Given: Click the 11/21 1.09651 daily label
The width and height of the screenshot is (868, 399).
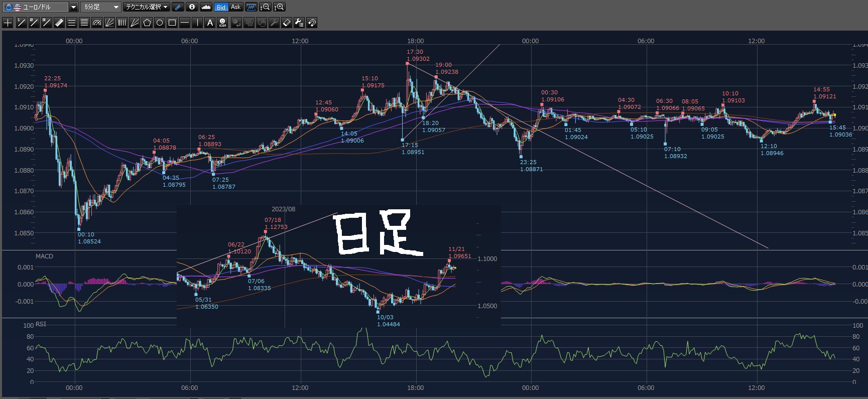Looking at the screenshot, I should 459,252.
